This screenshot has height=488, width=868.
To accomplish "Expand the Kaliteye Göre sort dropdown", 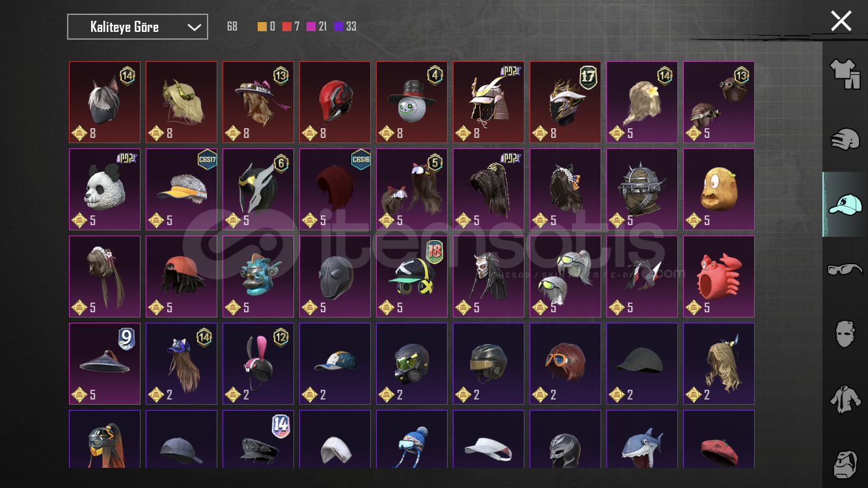I will (137, 27).
